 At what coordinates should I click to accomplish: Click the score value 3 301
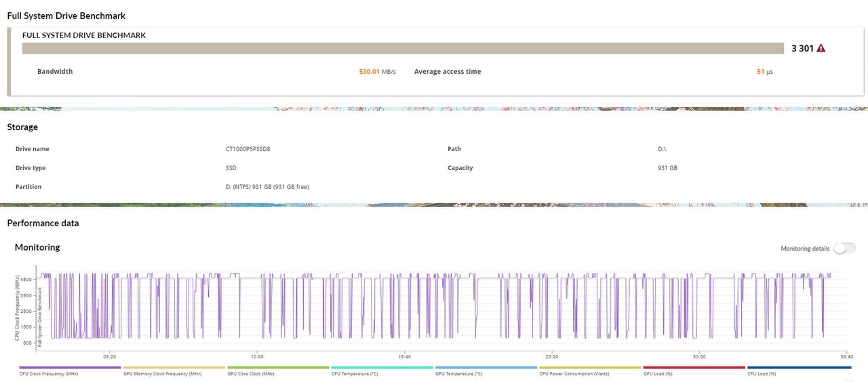[802, 48]
